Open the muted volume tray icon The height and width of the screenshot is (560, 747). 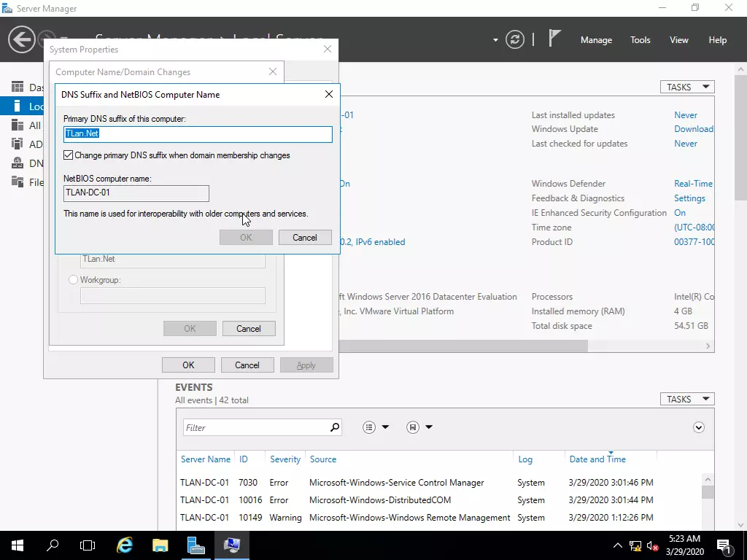pyautogui.click(x=652, y=545)
